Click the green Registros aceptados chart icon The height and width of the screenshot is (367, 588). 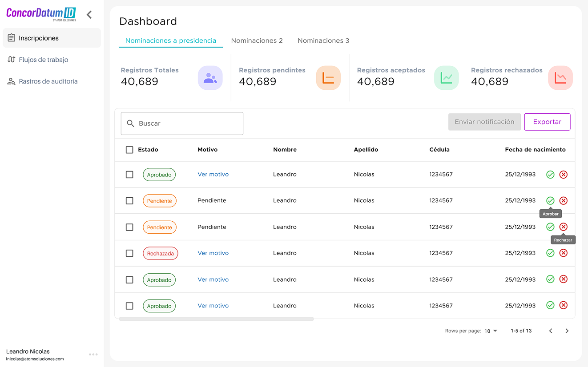pyautogui.click(x=446, y=78)
